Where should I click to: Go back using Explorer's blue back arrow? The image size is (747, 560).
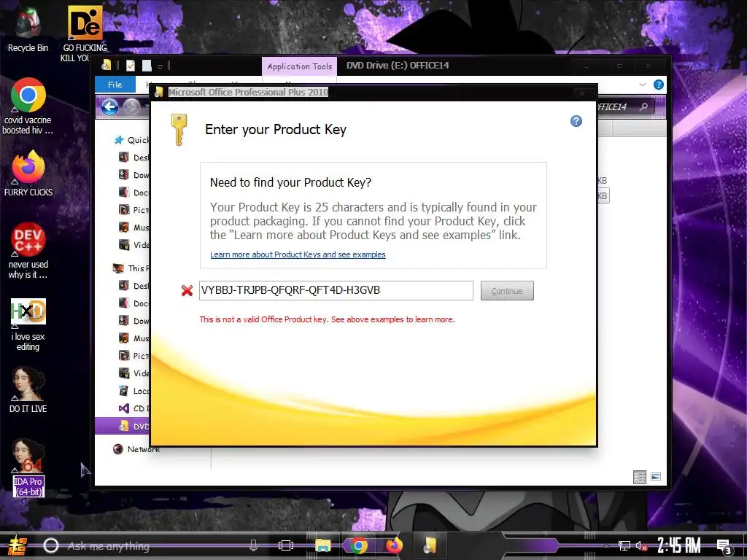[109, 107]
